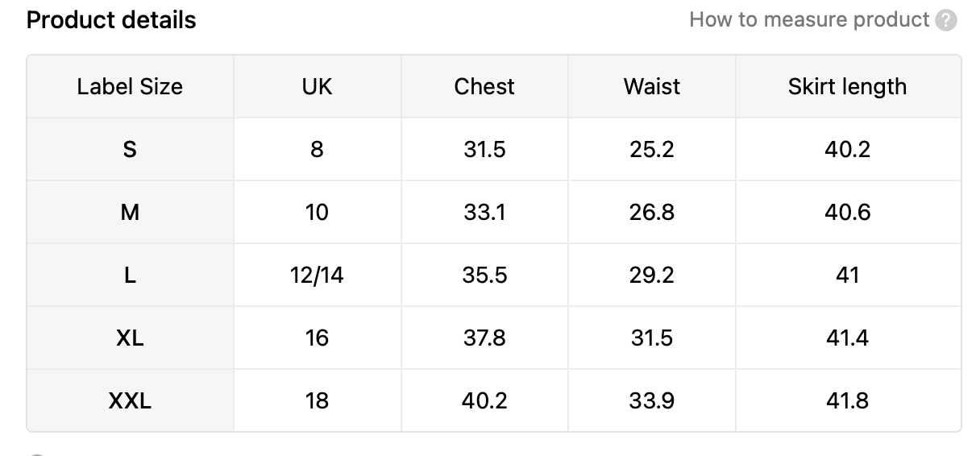Click the skirt length 40.6 cell
The height and width of the screenshot is (456, 980).
point(848,212)
